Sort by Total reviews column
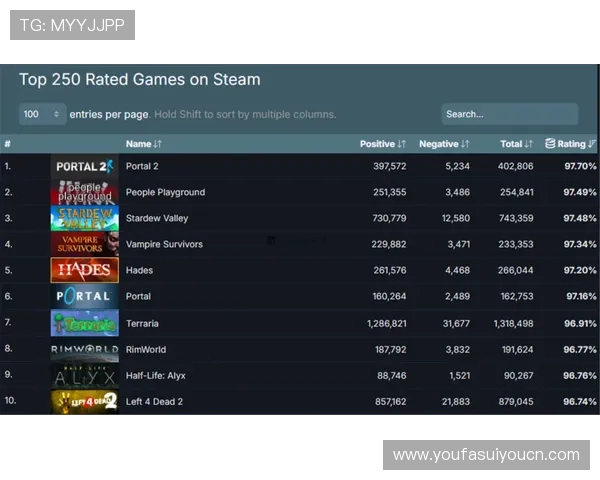This screenshot has height=480, width=600. point(517,144)
